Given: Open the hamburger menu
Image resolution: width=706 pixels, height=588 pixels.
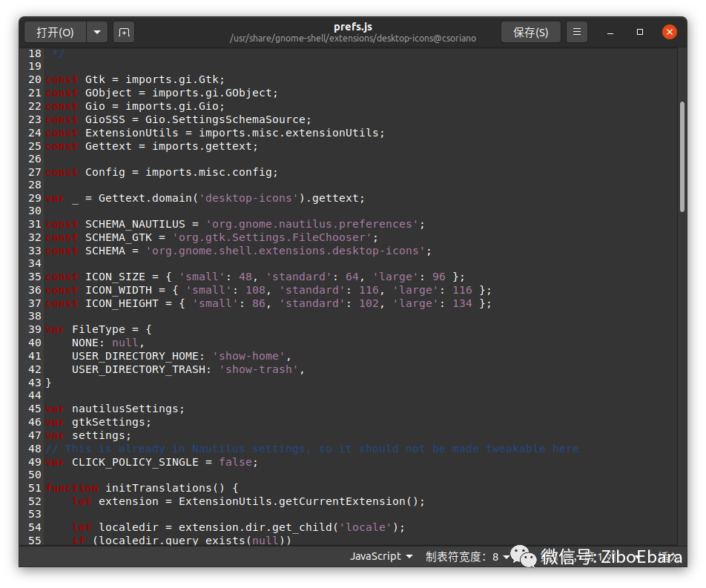Looking at the screenshot, I should coord(577,33).
